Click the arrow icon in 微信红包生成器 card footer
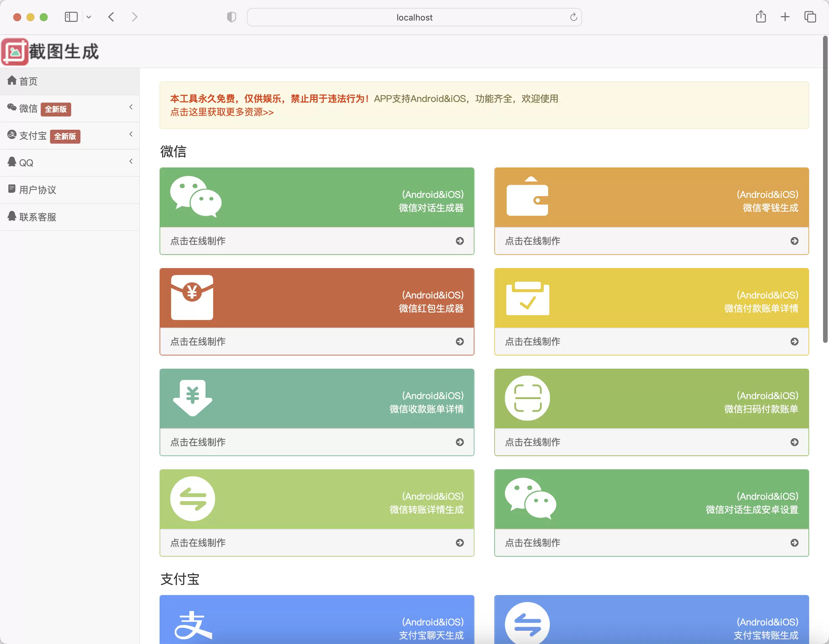 [460, 342]
